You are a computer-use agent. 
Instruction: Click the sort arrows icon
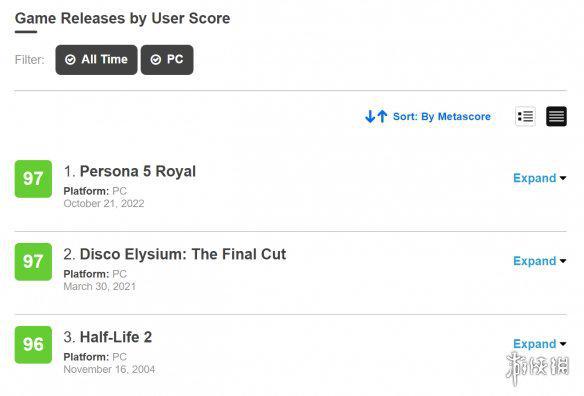(x=376, y=117)
